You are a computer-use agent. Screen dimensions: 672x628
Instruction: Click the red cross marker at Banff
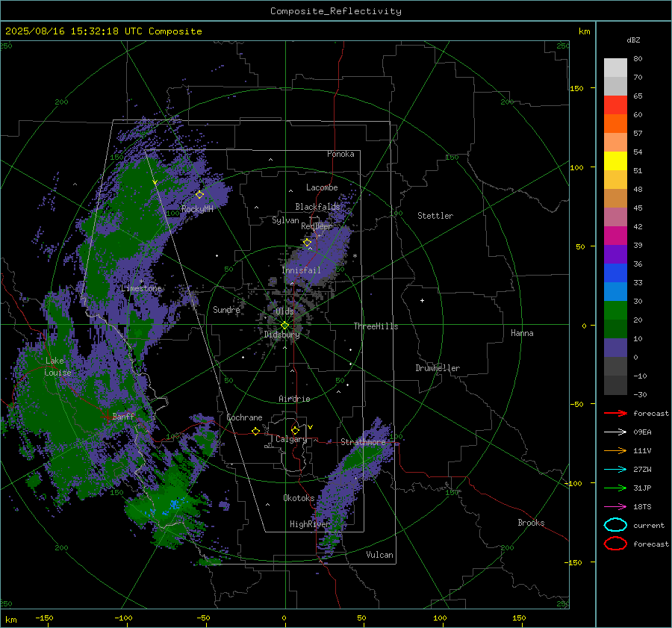point(107,417)
